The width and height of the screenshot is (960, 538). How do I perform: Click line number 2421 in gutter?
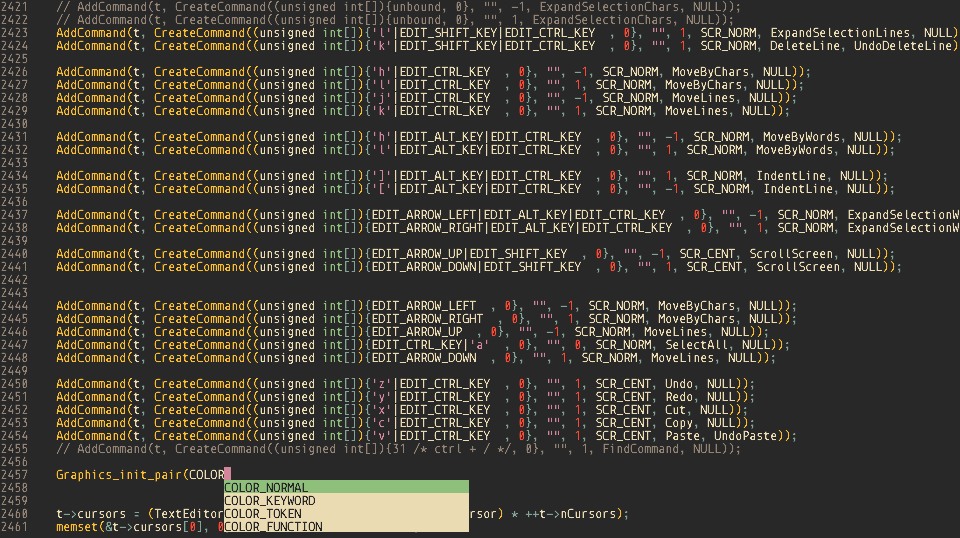tap(14, 7)
